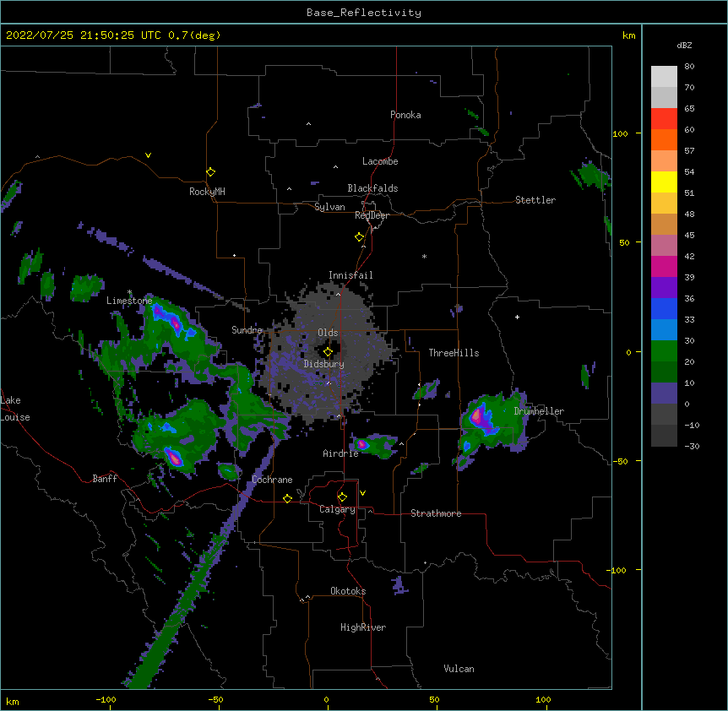728x711 pixels.
Task: Click the Limestone label
Action: click(x=129, y=301)
